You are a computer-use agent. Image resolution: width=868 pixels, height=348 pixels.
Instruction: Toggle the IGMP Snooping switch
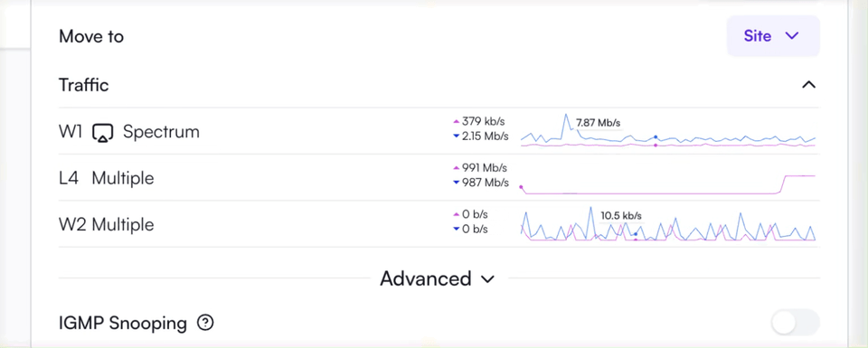point(796,322)
